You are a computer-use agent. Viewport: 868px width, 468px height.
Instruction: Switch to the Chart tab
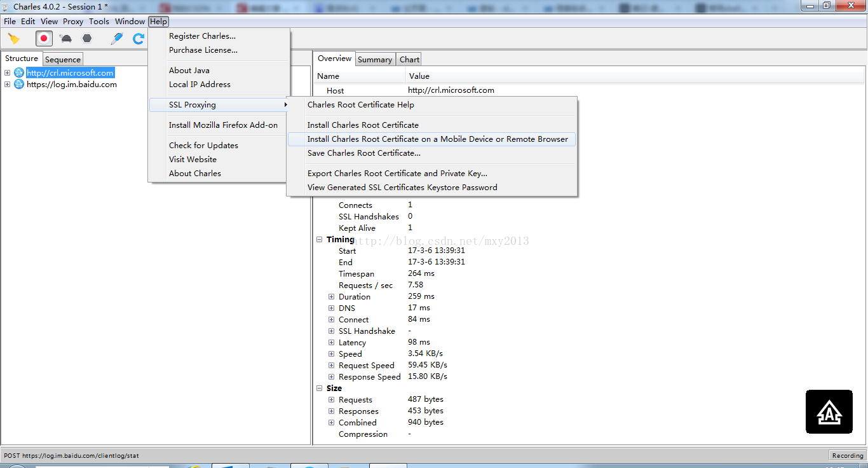(x=409, y=59)
